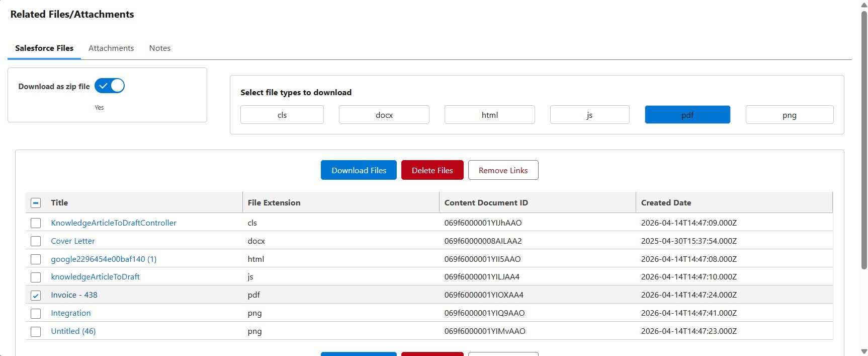
Task: Click the red Delete Files button
Action: (432, 170)
